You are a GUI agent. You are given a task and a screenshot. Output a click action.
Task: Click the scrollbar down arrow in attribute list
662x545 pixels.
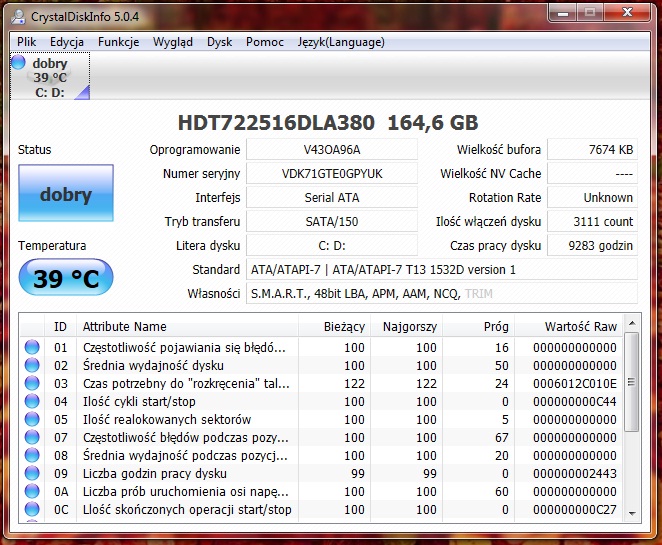click(x=632, y=513)
